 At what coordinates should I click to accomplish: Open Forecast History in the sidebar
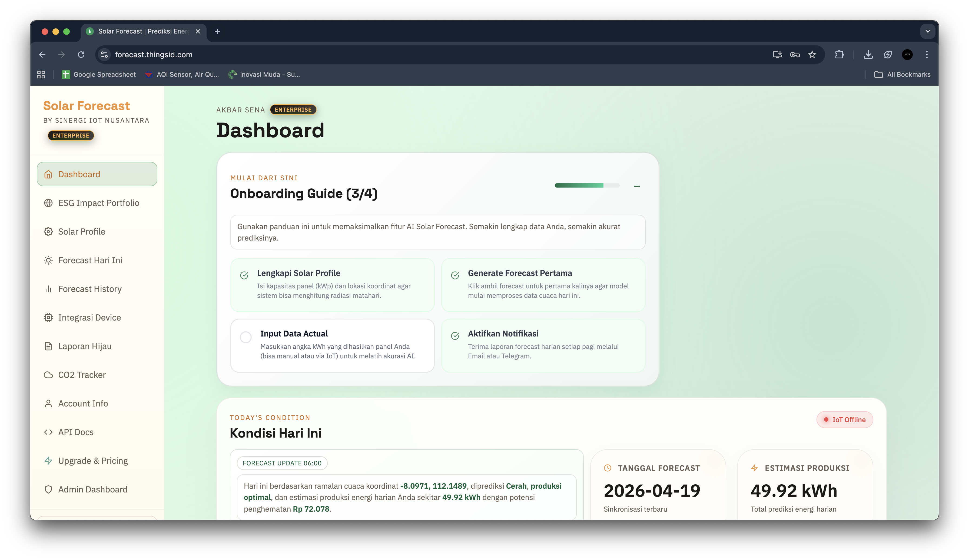(89, 289)
